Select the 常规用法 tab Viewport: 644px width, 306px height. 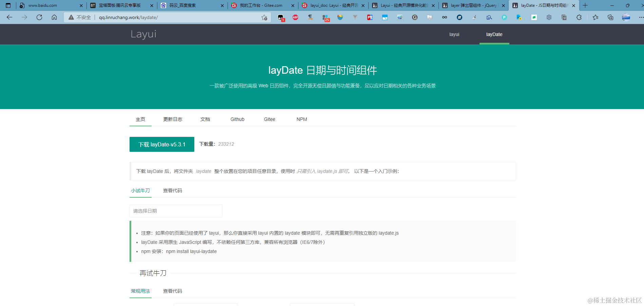tap(140, 291)
